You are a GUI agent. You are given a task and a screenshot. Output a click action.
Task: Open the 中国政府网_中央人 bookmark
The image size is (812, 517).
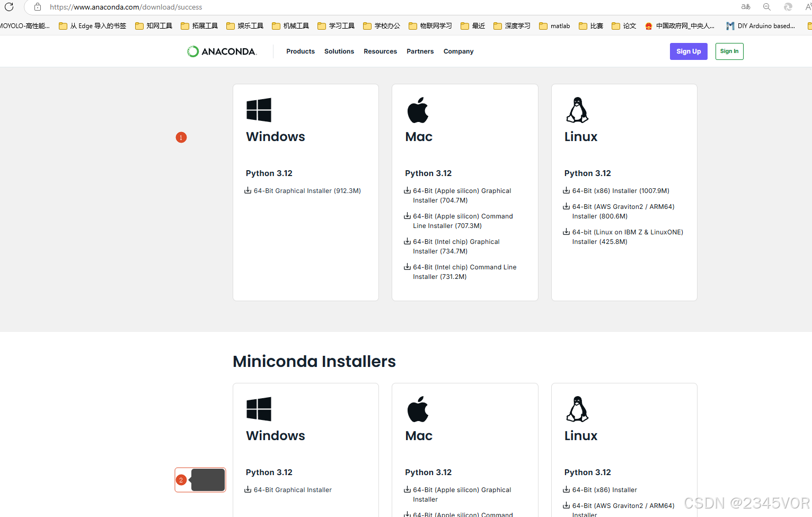click(679, 25)
